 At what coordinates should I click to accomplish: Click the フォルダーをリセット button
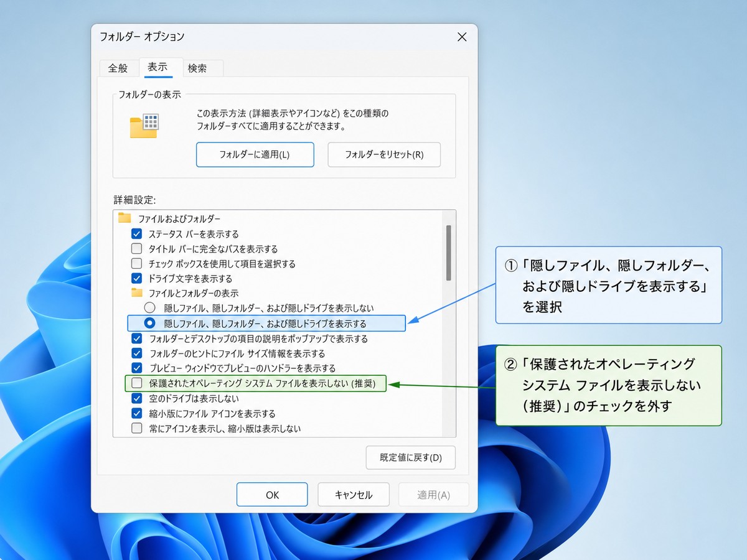pos(384,154)
